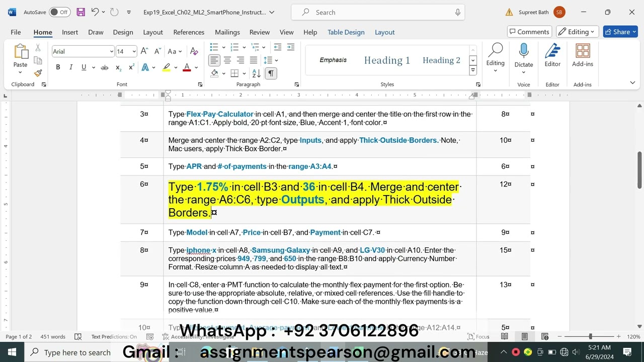
Task: Sort the selection alphabetically
Action: click(x=256, y=73)
